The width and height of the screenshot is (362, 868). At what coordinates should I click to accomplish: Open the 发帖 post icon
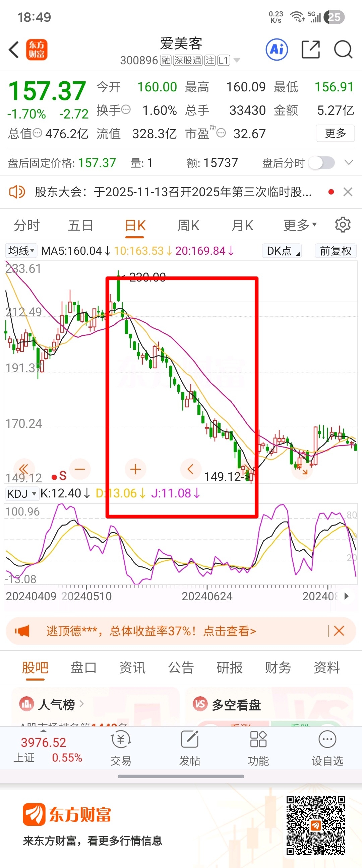(190, 739)
